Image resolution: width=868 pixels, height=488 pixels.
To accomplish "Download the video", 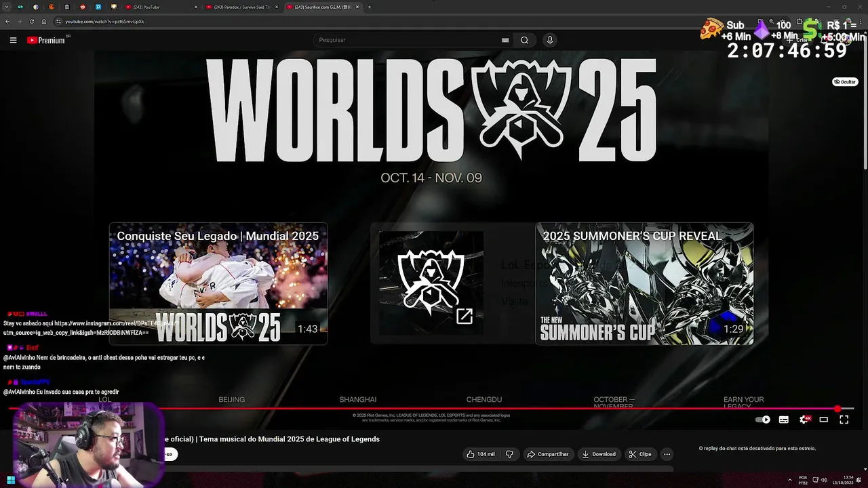I will pyautogui.click(x=599, y=454).
